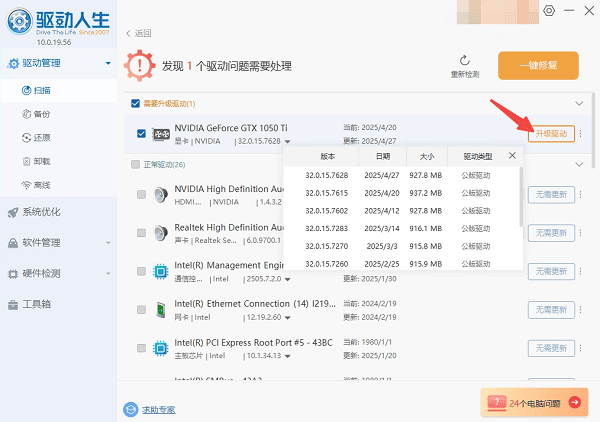Open 系统优化 menu in sidebar
The image size is (600, 422).
[40, 212]
